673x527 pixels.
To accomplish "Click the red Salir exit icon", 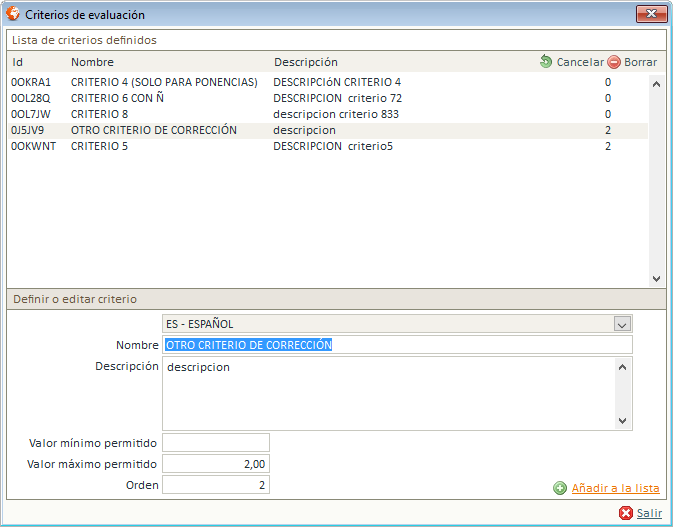I will coord(626,513).
